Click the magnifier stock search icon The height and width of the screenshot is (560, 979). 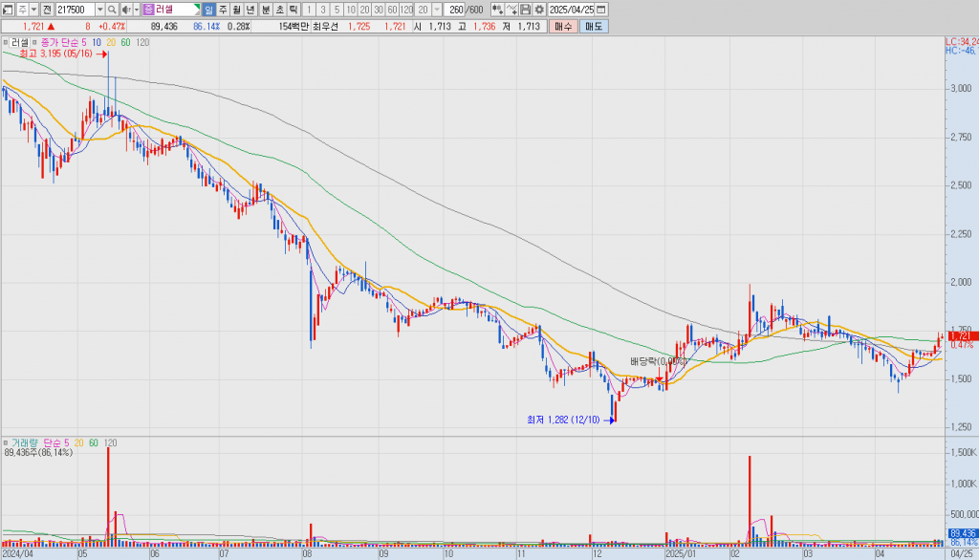click(x=112, y=9)
